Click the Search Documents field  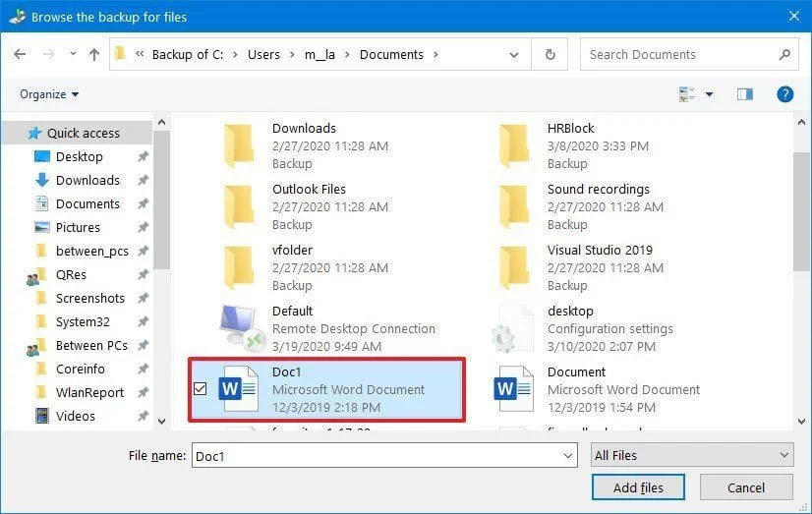click(x=678, y=55)
